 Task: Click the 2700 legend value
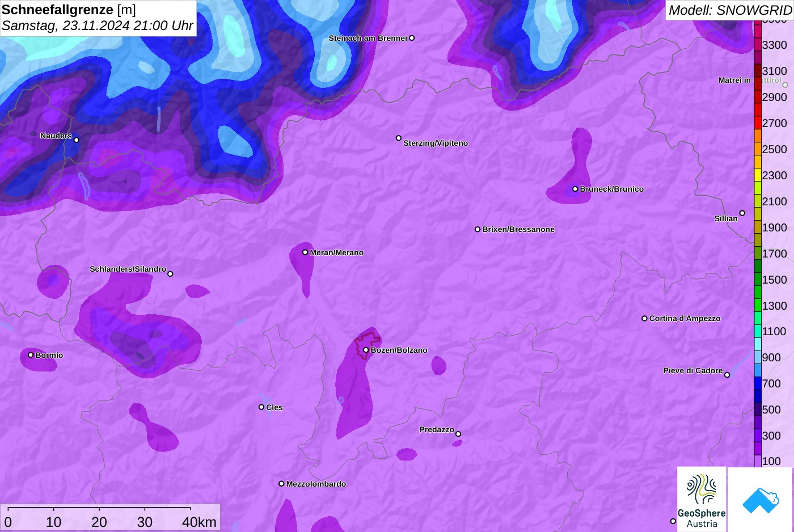775,123
